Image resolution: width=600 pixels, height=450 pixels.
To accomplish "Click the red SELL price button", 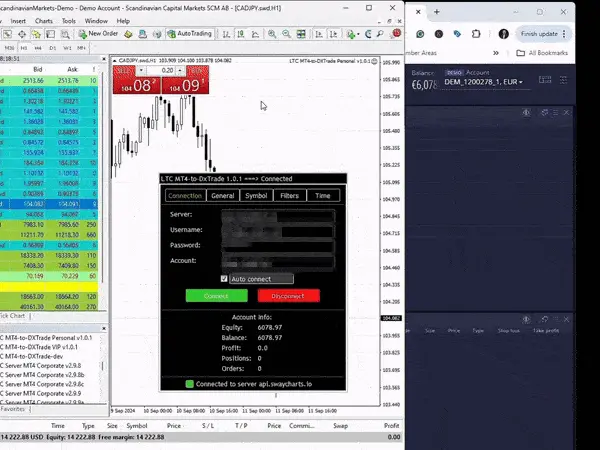I will pos(137,85).
